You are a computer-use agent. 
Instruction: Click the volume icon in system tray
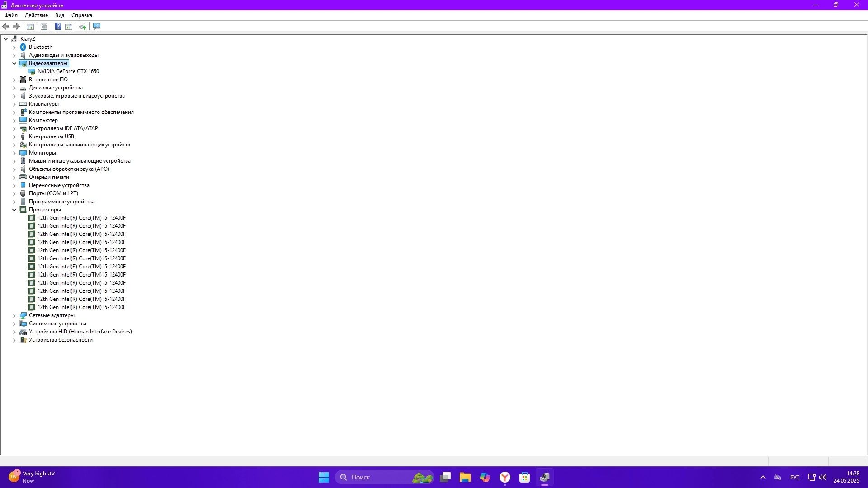click(823, 477)
